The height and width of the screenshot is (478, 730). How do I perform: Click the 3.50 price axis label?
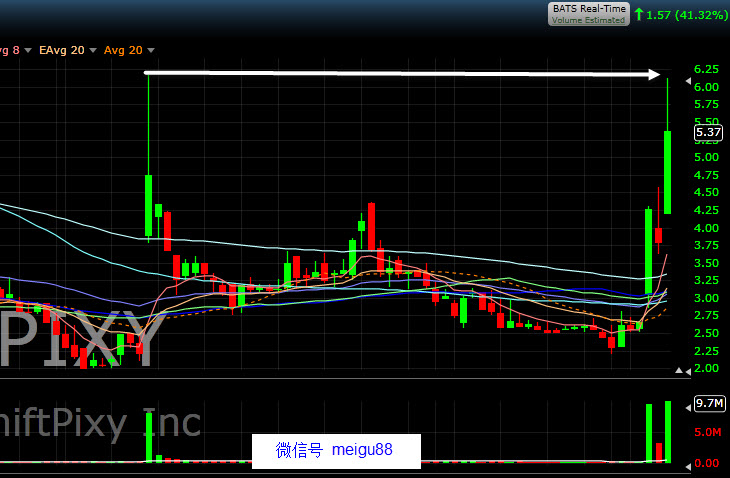pos(706,263)
